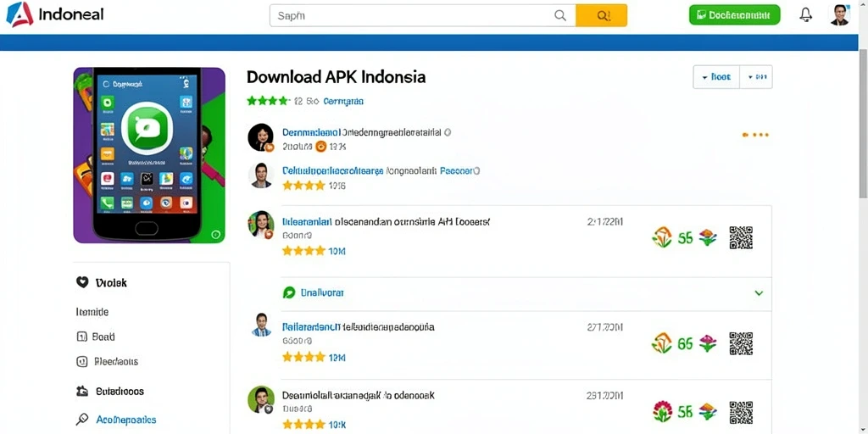Click star rating in Pailarendenci row
The height and width of the screenshot is (434, 868).
pos(303,357)
